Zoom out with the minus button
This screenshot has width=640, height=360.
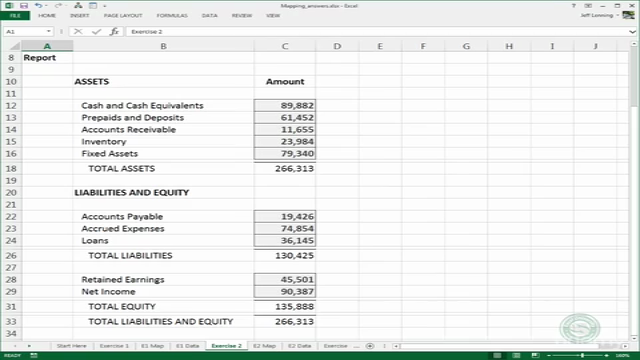pyautogui.click(x=549, y=356)
